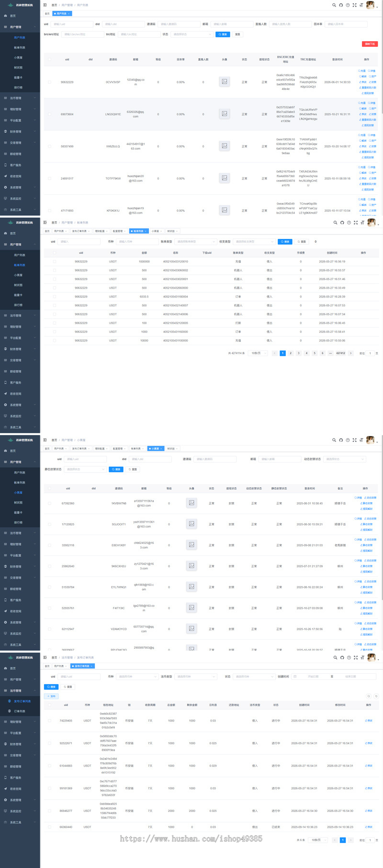Click the GitHub icon on 小黑屋 page header
This screenshot has height=868, width=383.
coord(341,440)
